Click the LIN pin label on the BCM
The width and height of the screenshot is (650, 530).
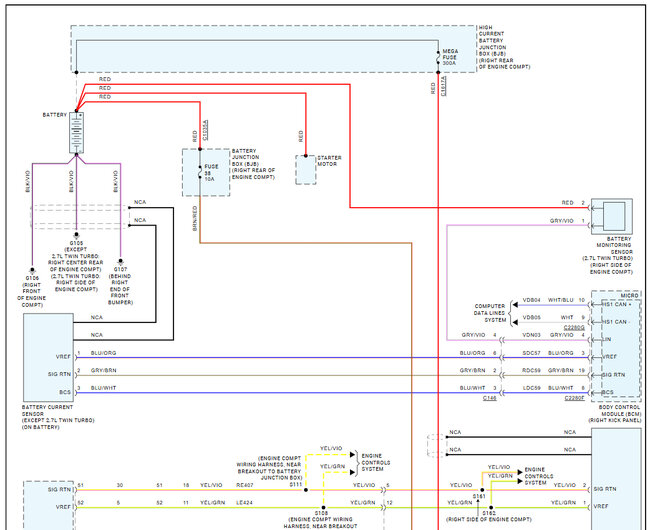tap(606, 339)
